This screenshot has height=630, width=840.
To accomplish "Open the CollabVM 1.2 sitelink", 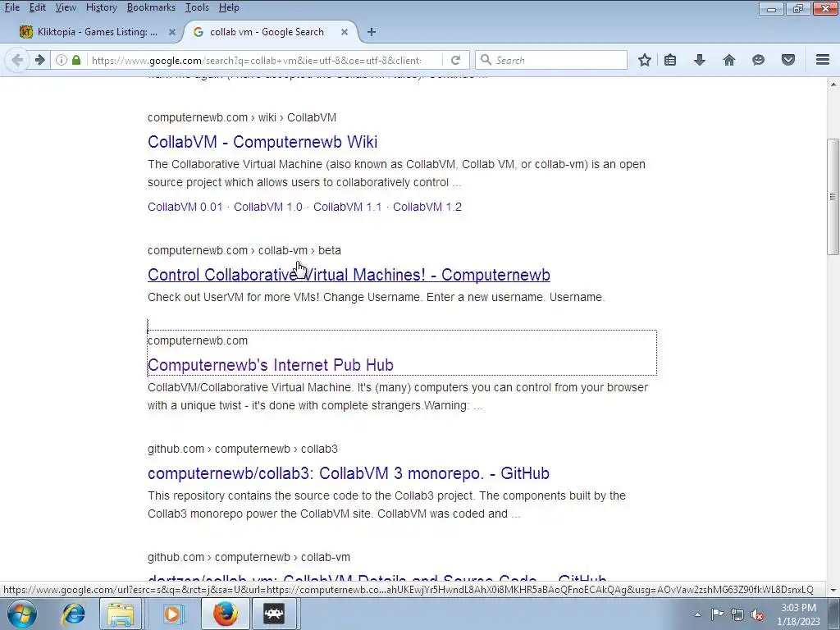I will tap(427, 207).
